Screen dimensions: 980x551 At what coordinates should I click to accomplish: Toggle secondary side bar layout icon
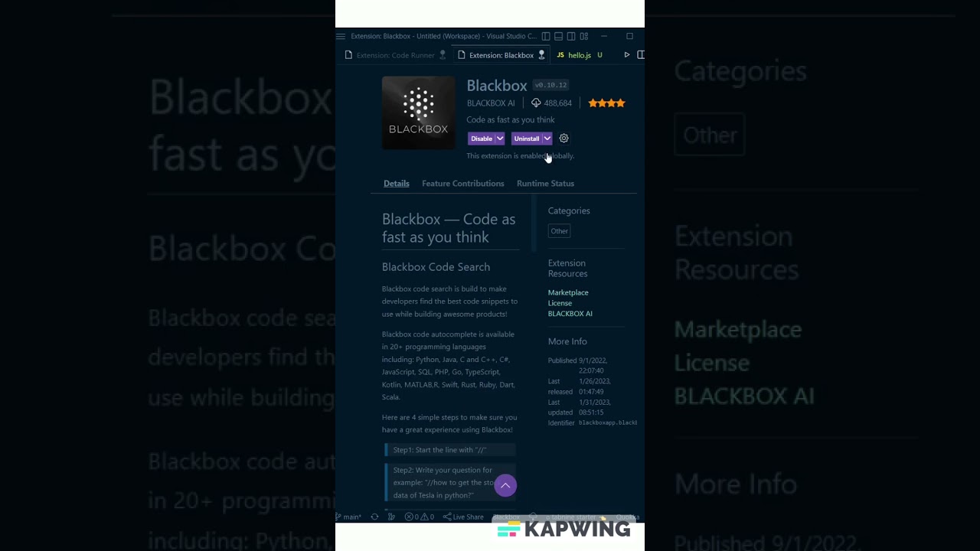571,36
